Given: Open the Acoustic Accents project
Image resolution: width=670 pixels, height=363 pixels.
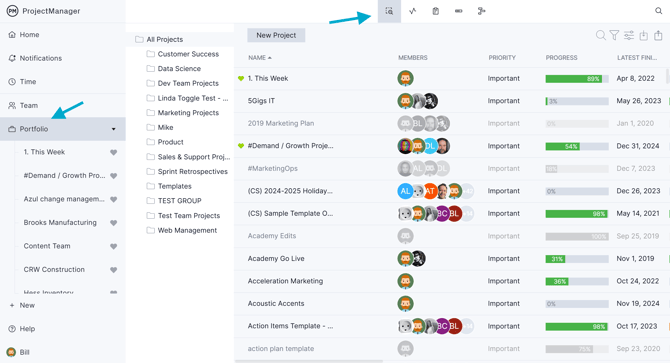Looking at the screenshot, I should 276,304.
